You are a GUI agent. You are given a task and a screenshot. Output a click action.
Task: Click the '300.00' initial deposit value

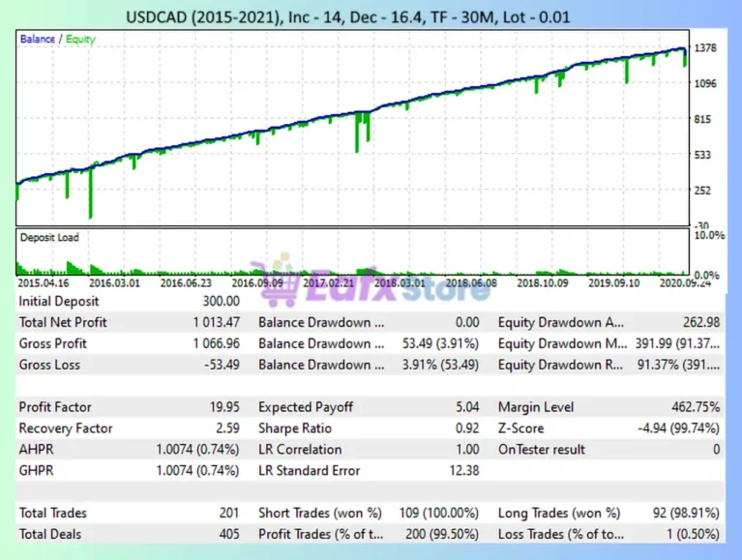tap(221, 302)
